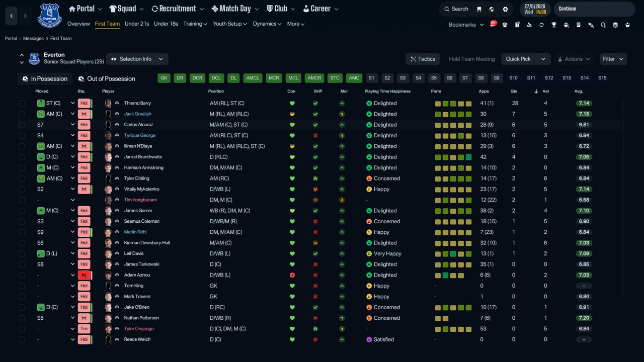Click Tyler Dibling's sharpness arrows icon
Viewport: 644px width, 362px height.
(315, 178)
